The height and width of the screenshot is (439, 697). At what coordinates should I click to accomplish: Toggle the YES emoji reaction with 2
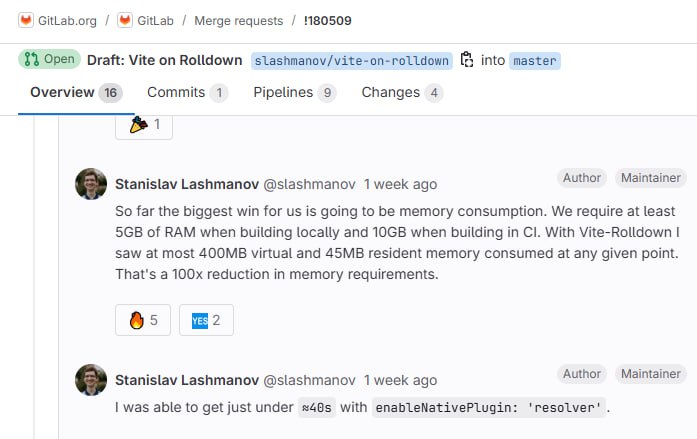pyautogui.click(x=206, y=320)
